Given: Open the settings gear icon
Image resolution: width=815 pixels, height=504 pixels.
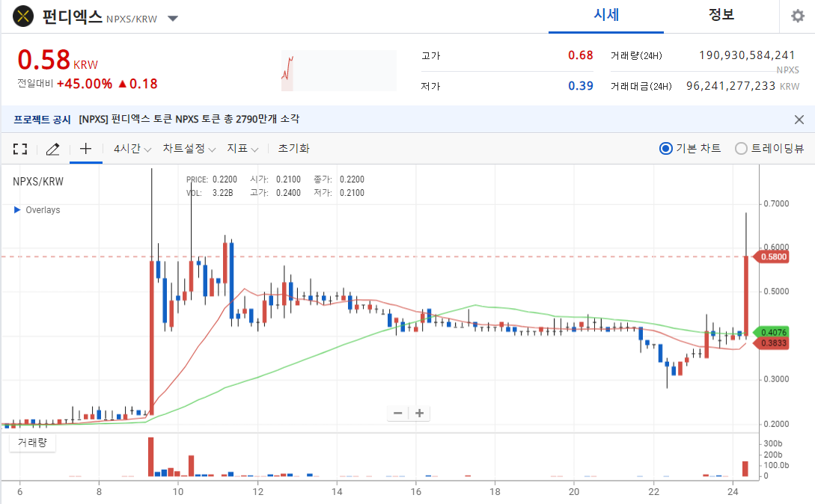Looking at the screenshot, I should (x=797, y=16).
